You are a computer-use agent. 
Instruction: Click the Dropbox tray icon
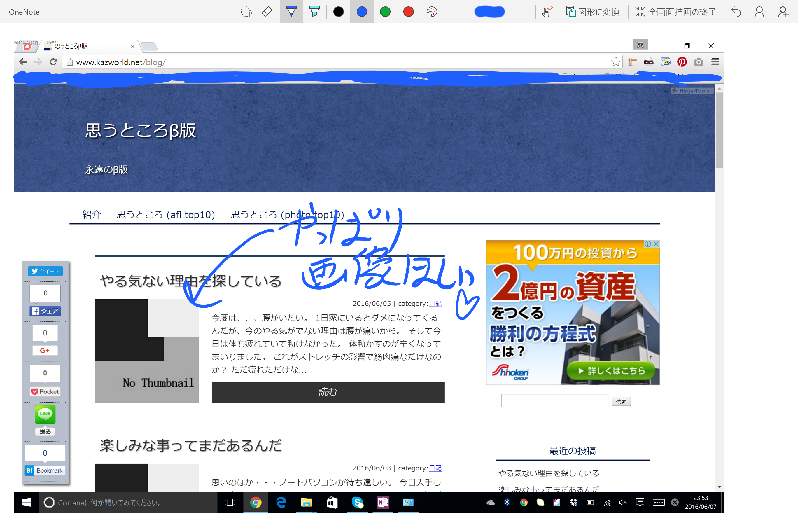coord(574,503)
